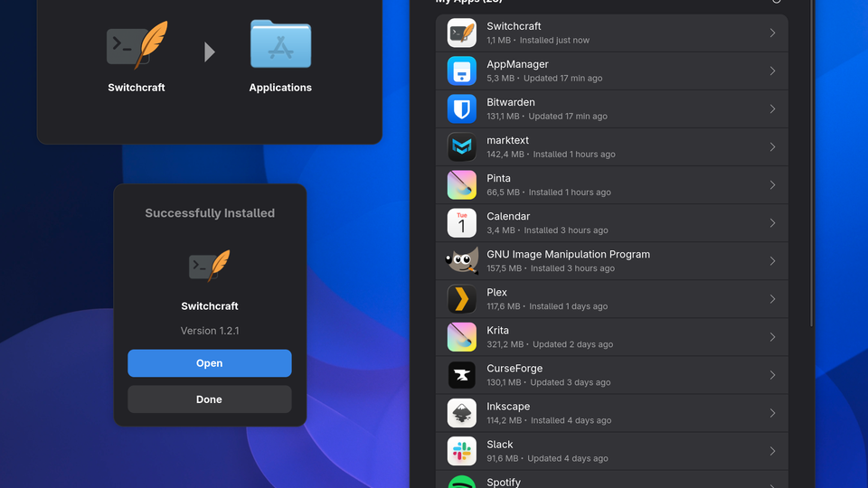Viewport: 868px width, 488px height.
Task: Select the Bitwarden name text
Action: [511, 102]
